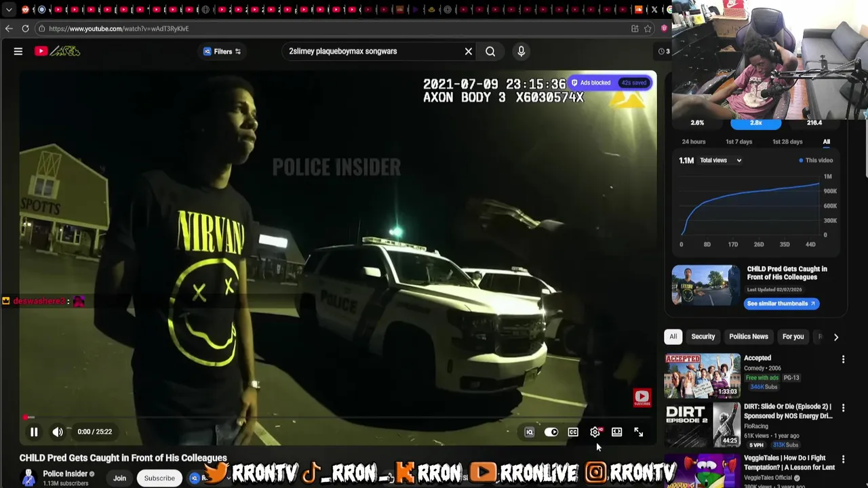Click See similar thumbnails
Image resolution: width=868 pixels, height=488 pixels.
[x=782, y=304]
